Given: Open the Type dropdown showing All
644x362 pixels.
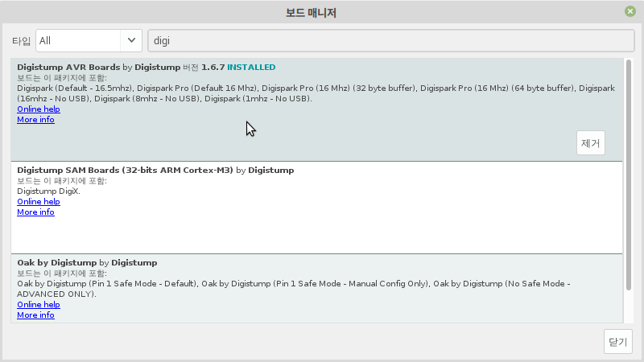Looking at the screenshot, I should pyautogui.click(x=89, y=41).
